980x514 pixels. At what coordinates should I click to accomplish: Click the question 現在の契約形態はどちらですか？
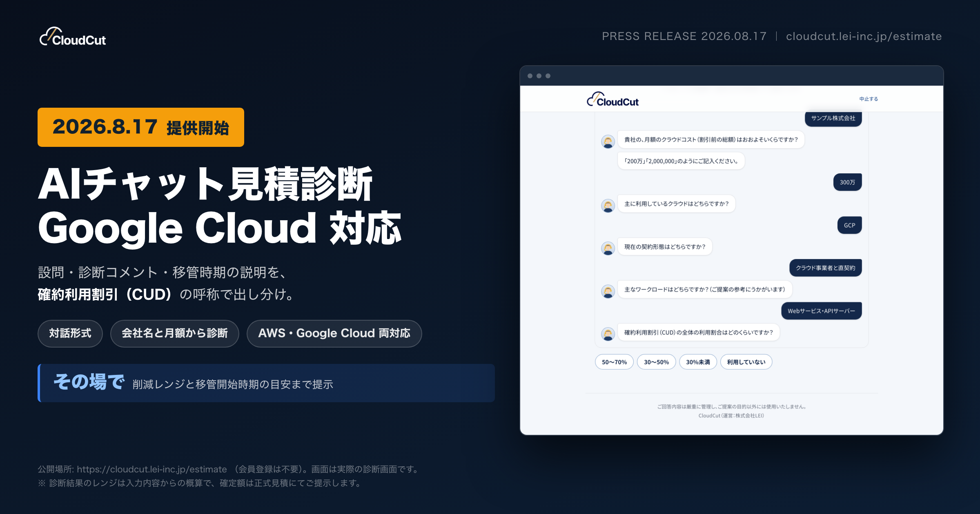(665, 246)
